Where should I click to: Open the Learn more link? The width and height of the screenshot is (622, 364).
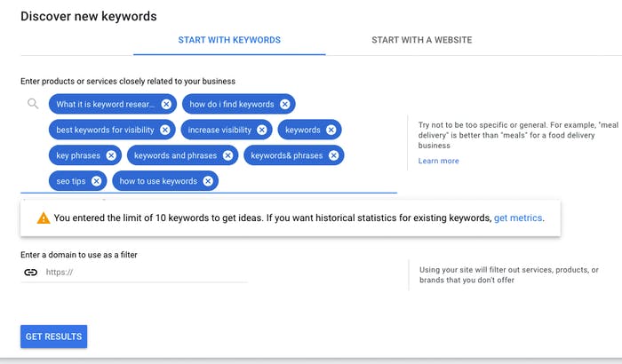(438, 161)
